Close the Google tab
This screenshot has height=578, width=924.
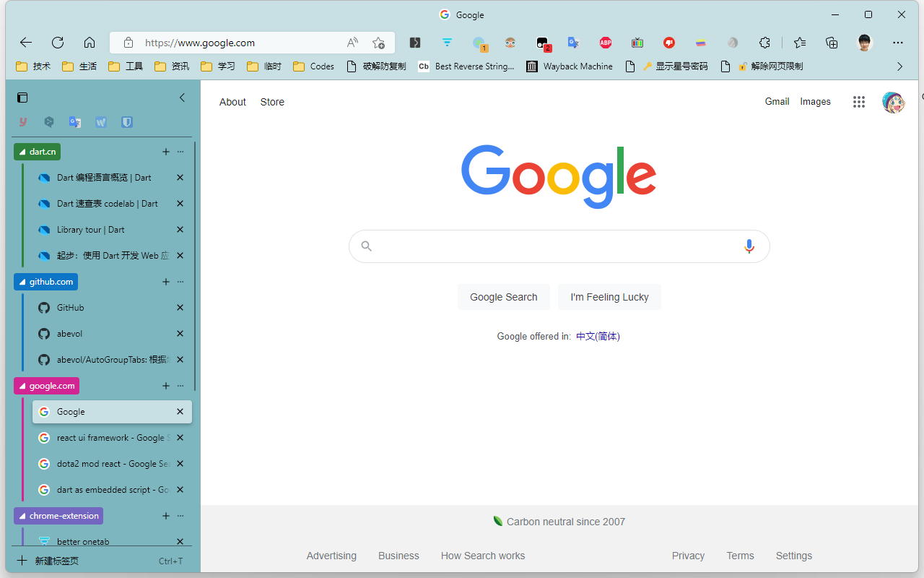pos(180,412)
